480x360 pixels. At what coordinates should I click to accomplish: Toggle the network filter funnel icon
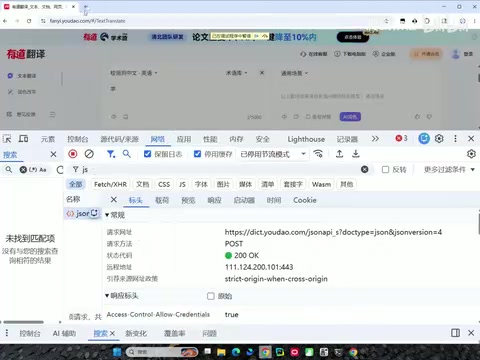click(111, 154)
